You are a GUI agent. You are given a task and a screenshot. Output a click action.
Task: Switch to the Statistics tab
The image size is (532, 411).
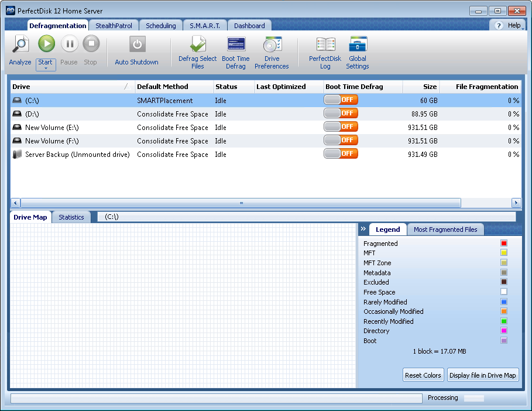[71, 217]
